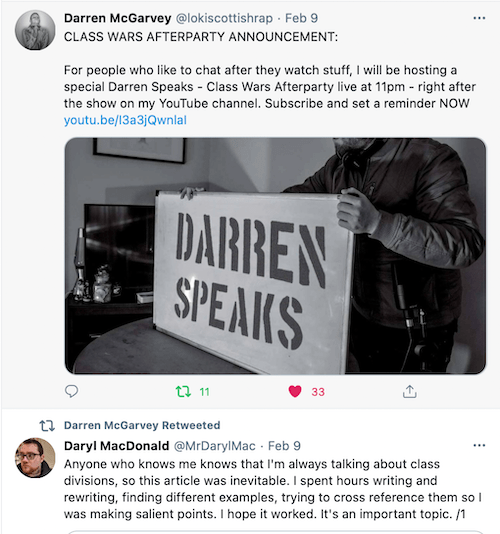The width and height of the screenshot is (500, 534).
Task: Open more options on Darren McGarvey's tweet
Action: (x=479, y=18)
